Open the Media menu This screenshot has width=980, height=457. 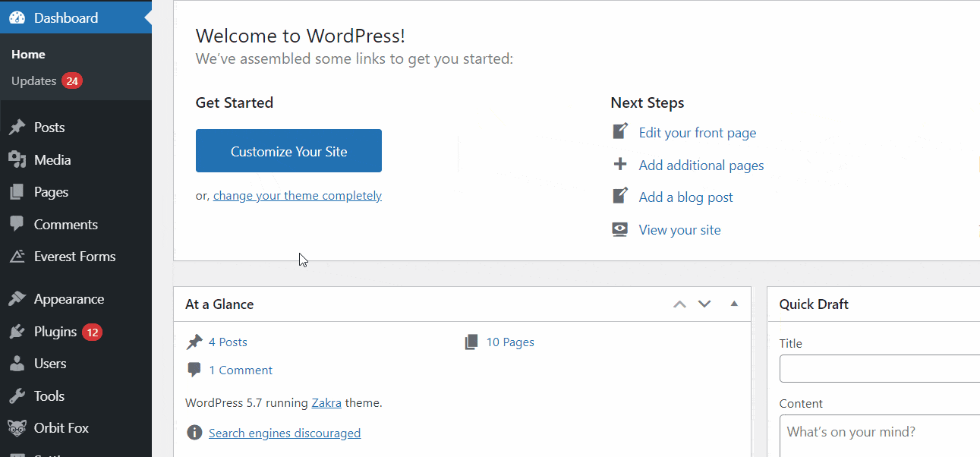pyautogui.click(x=76, y=159)
